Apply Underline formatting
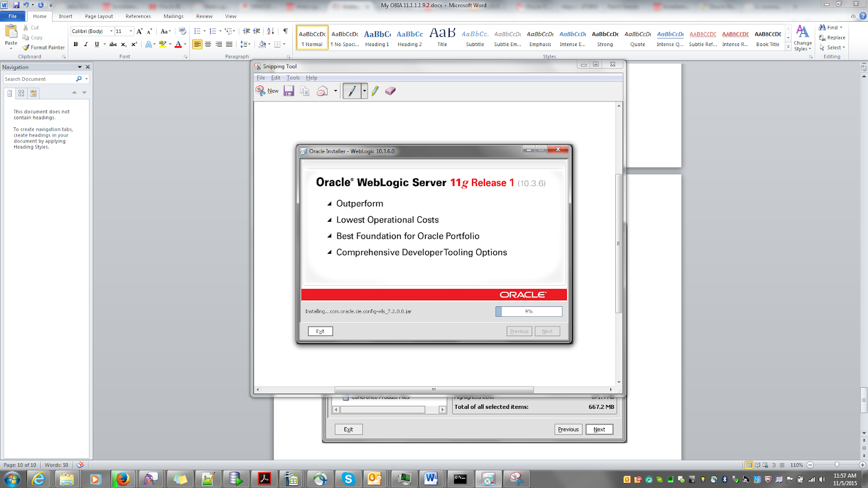The height and width of the screenshot is (488, 868). 97,44
